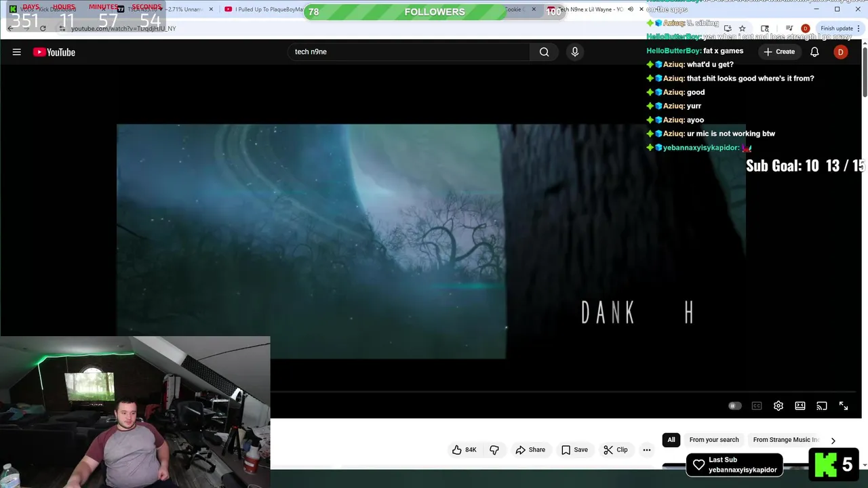
Task: Go to YouTube home via logo
Action: click(x=54, y=52)
